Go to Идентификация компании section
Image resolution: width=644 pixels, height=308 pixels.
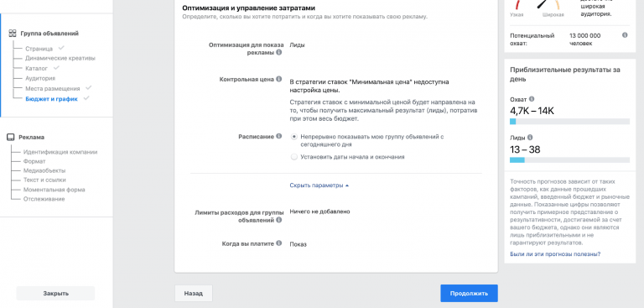[x=60, y=152]
